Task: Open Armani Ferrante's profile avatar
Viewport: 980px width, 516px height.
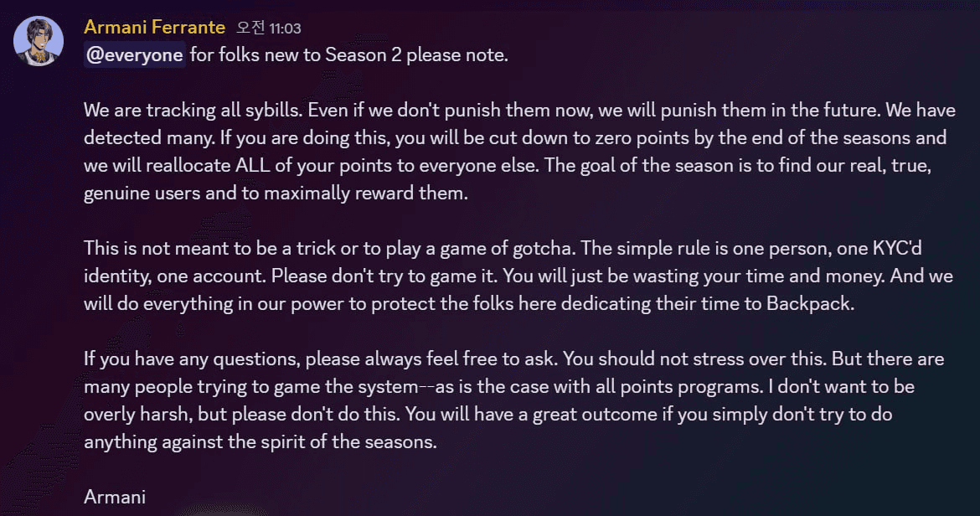Action: tap(39, 41)
